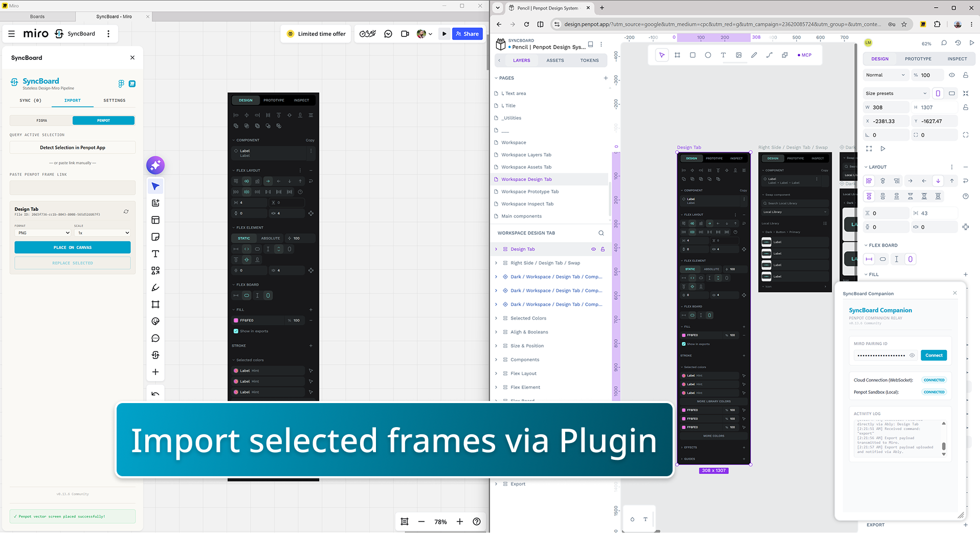Screen dimensions: 980x533
Task: Open Miro help question mark
Action: 477,522
